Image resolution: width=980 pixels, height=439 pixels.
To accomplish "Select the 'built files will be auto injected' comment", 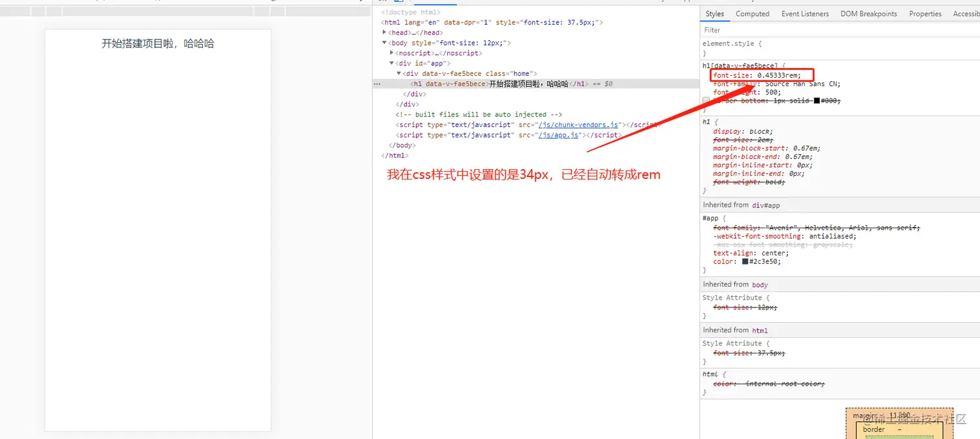I will (x=478, y=114).
